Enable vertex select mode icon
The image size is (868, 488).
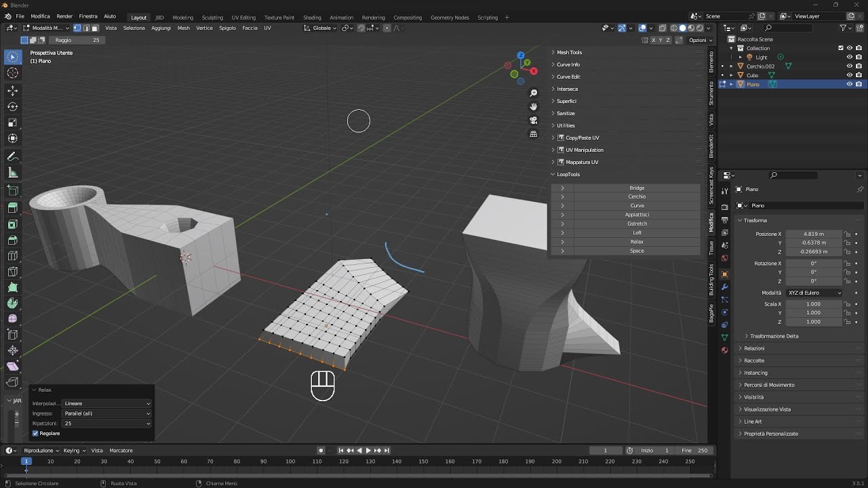click(x=77, y=28)
